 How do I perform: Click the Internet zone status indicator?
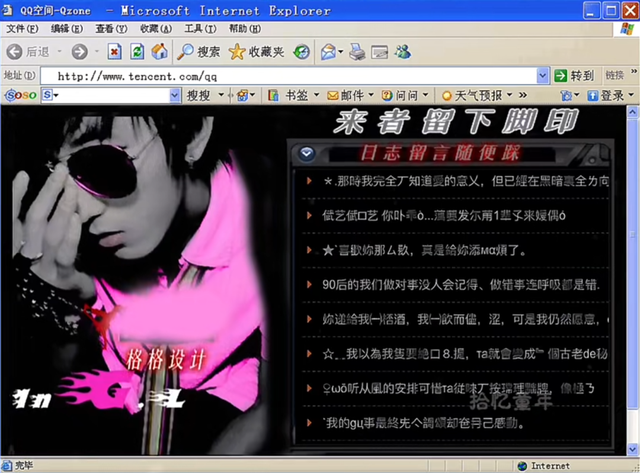coord(543,466)
